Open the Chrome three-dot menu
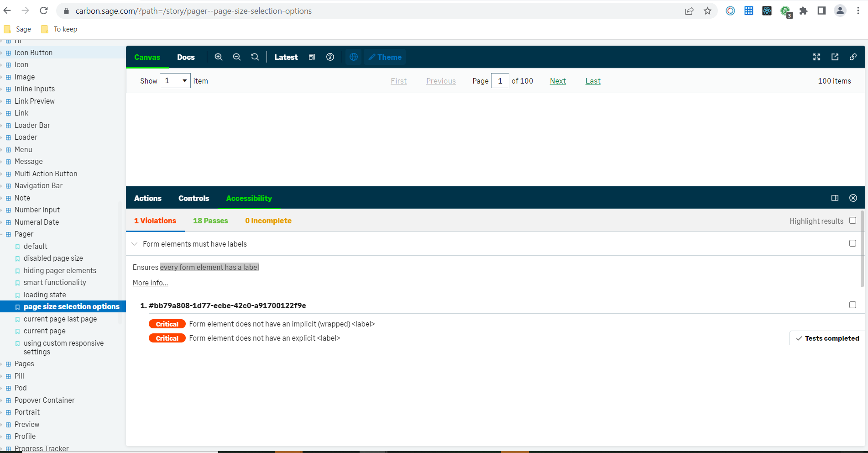868x453 pixels. coord(858,11)
